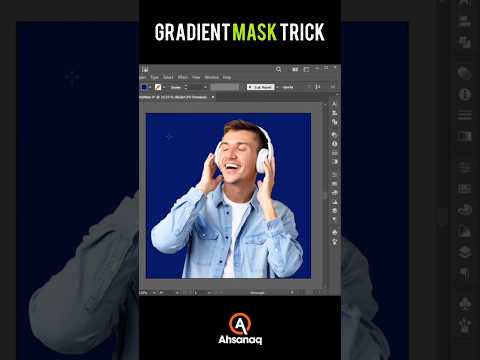The height and width of the screenshot is (360, 480).
Task: Click the zoom percentage field in status bar
Action: [143, 293]
